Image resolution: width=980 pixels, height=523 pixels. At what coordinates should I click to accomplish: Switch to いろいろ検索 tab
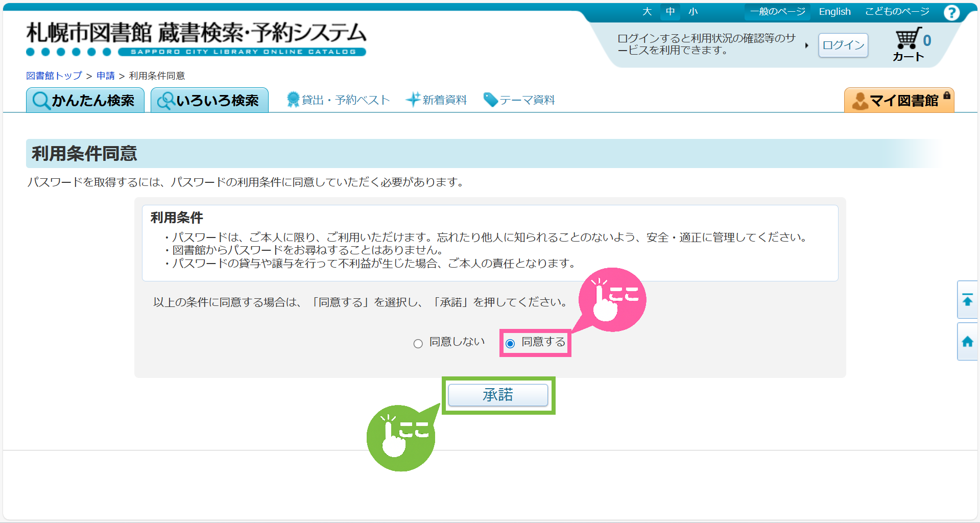click(209, 101)
